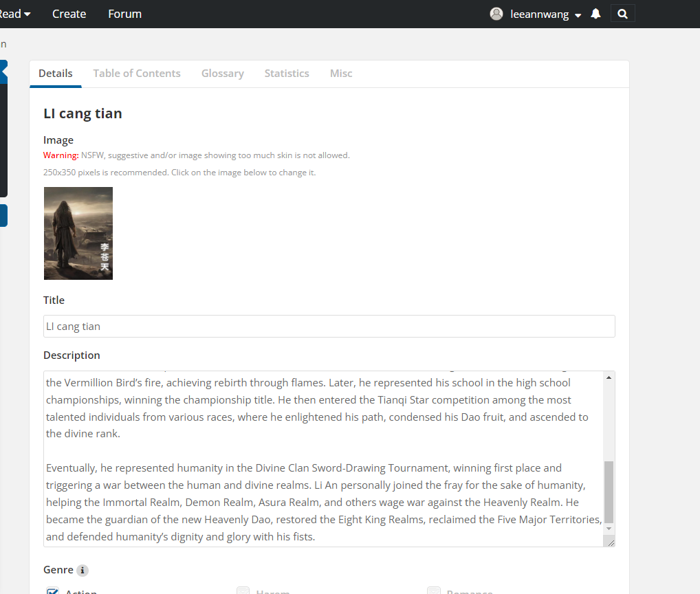Go to the Misc tab

click(341, 74)
